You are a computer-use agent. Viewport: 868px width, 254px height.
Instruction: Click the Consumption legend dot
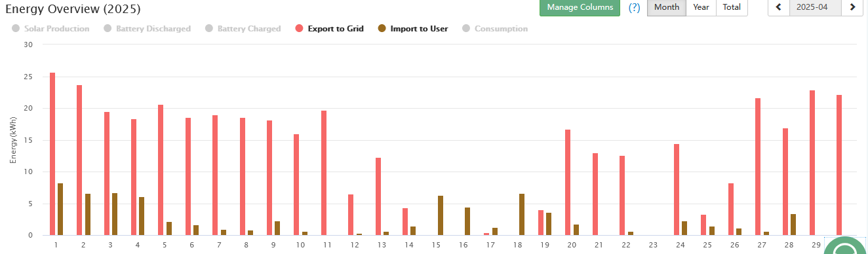point(466,29)
